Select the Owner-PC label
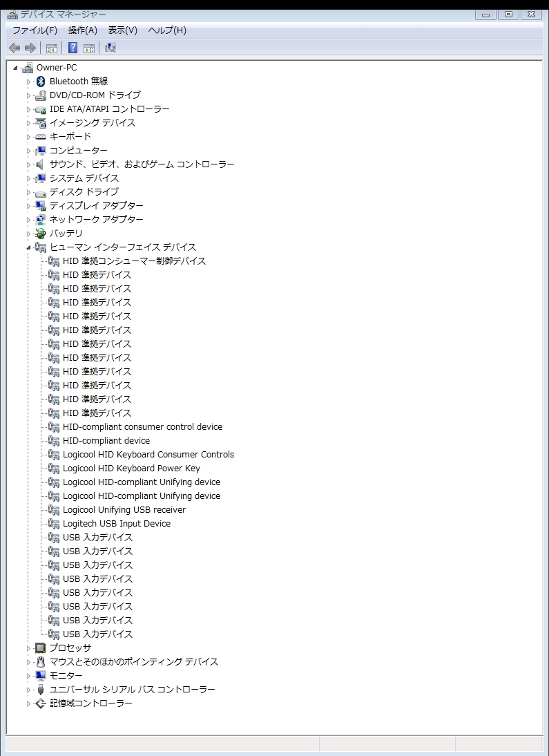This screenshot has height=756, width=549. click(57, 68)
